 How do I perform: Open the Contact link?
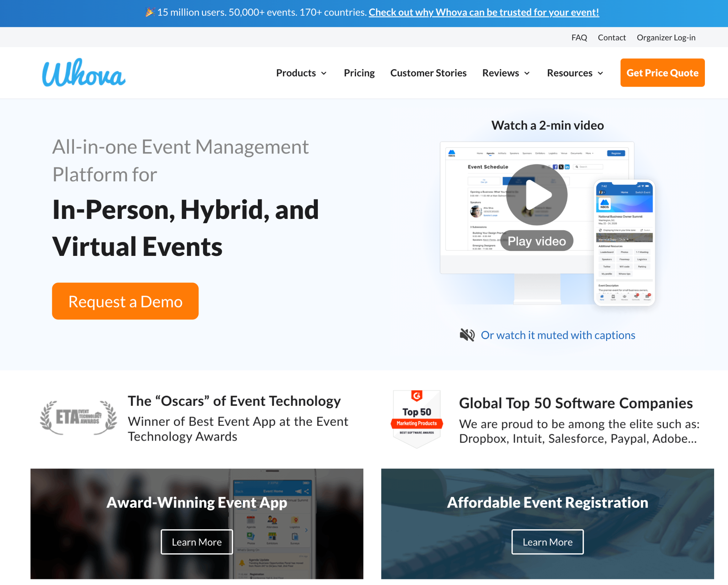tap(612, 38)
